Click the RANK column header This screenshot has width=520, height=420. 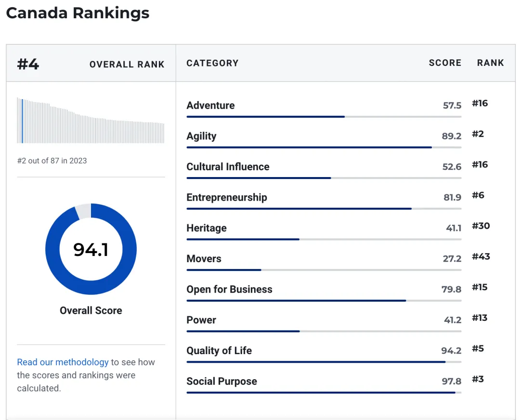coord(490,63)
